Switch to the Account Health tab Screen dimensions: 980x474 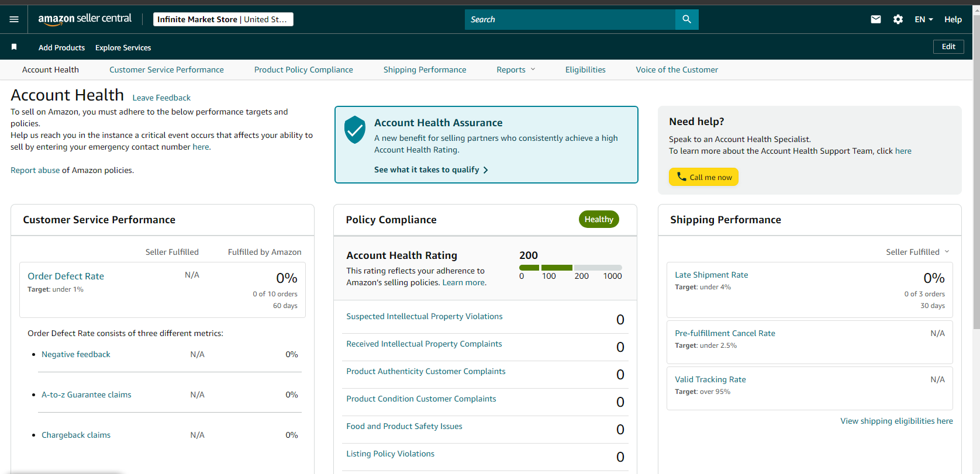click(x=50, y=70)
